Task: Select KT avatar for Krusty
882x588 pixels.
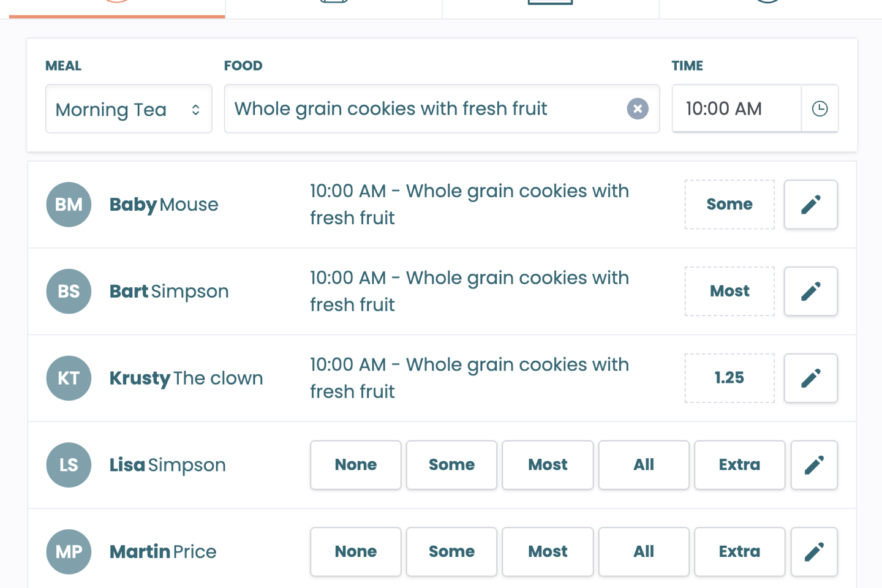Action: click(69, 379)
